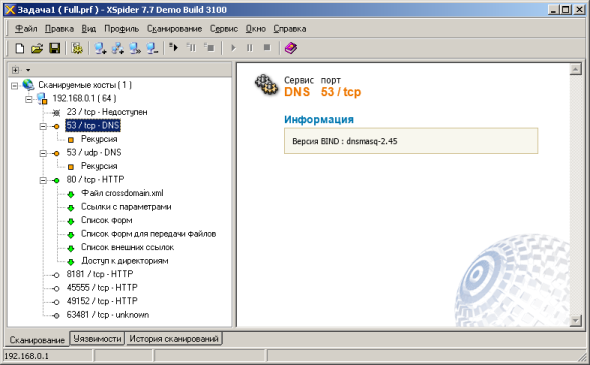Switch to the История сканирований tab

[174, 339]
